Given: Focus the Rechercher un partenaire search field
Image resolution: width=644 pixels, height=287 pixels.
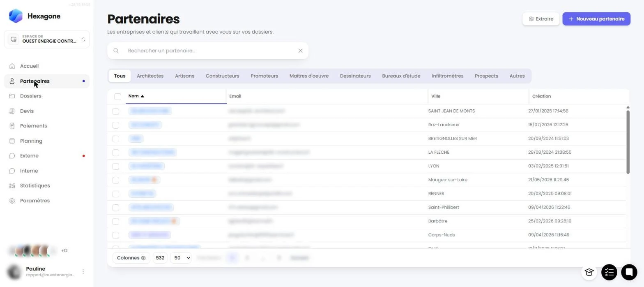Looking at the screenshot, I should [x=208, y=51].
